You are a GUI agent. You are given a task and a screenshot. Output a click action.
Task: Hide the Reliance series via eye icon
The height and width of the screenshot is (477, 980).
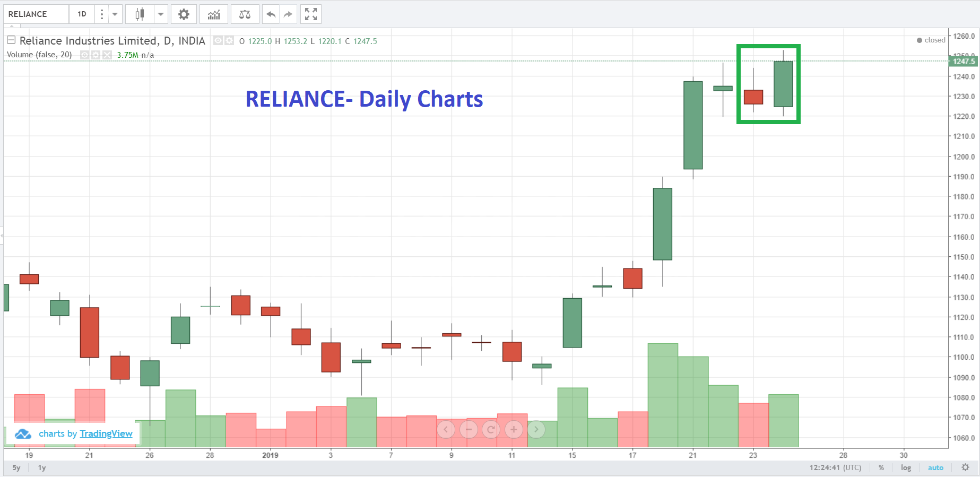[218, 40]
